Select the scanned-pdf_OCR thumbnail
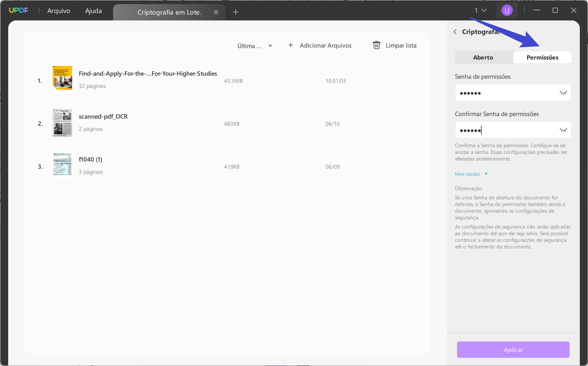This screenshot has width=588, height=366. [x=62, y=123]
